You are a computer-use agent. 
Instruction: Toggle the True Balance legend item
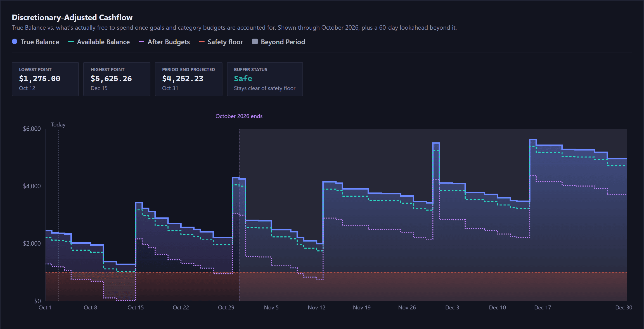(35, 42)
